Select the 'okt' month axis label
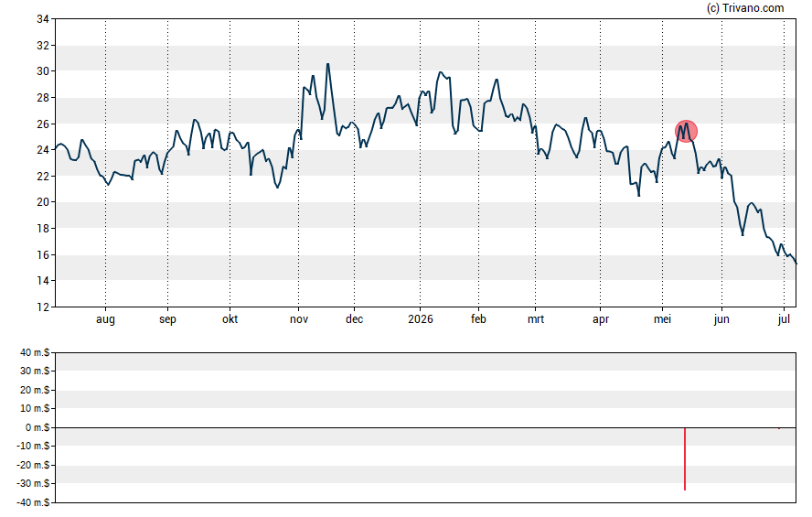Image resolution: width=812 pixels, height=517 pixels. (x=230, y=319)
